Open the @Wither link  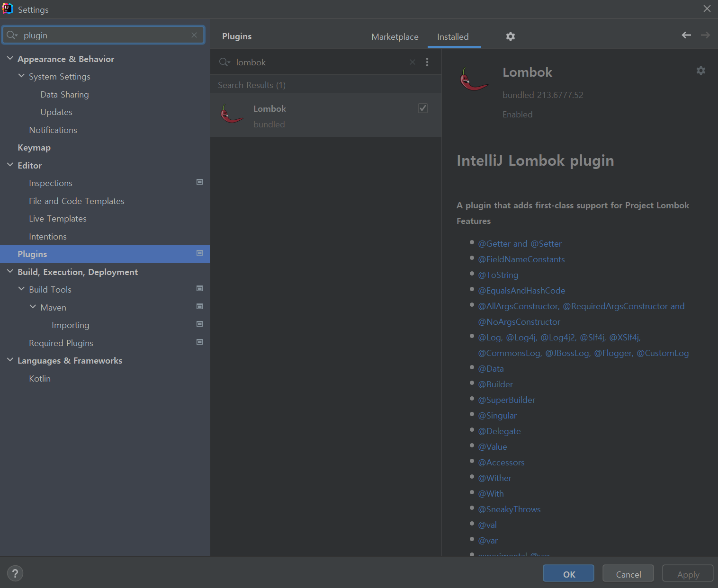(x=494, y=478)
